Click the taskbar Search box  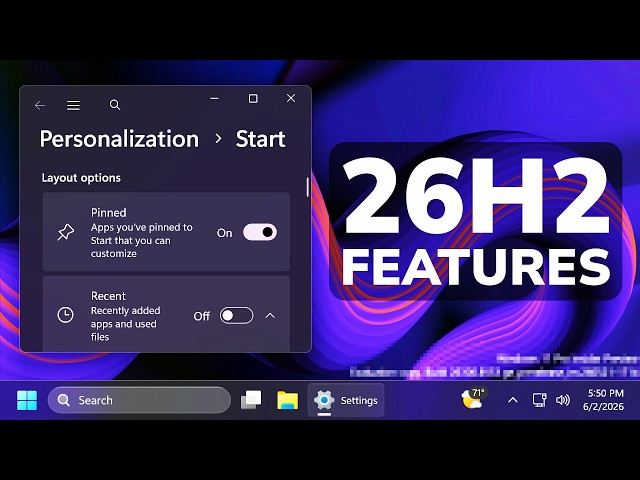click(139, 400)
